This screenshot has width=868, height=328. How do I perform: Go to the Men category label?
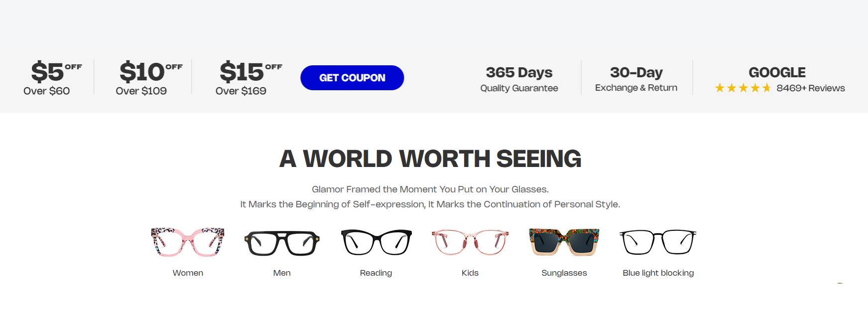(282, 273)
